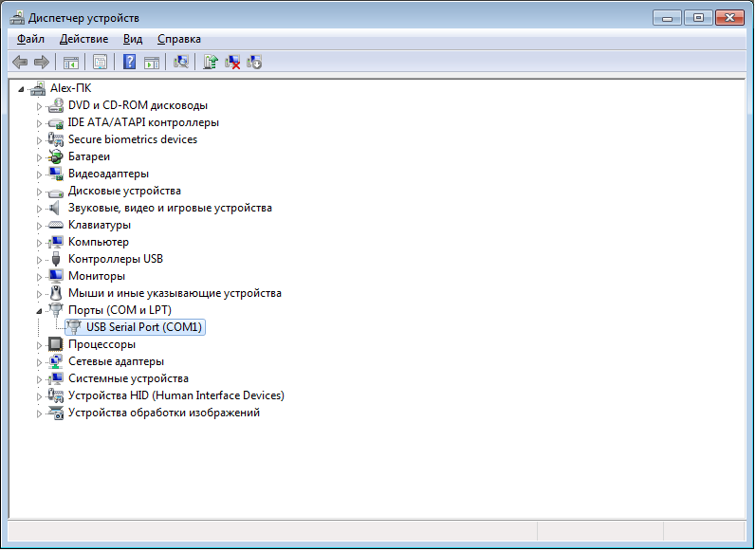Viewport: 756px width, 551px height.
Task: Click the Диспетчер устройств title bar icon
Action: (17, 18)
